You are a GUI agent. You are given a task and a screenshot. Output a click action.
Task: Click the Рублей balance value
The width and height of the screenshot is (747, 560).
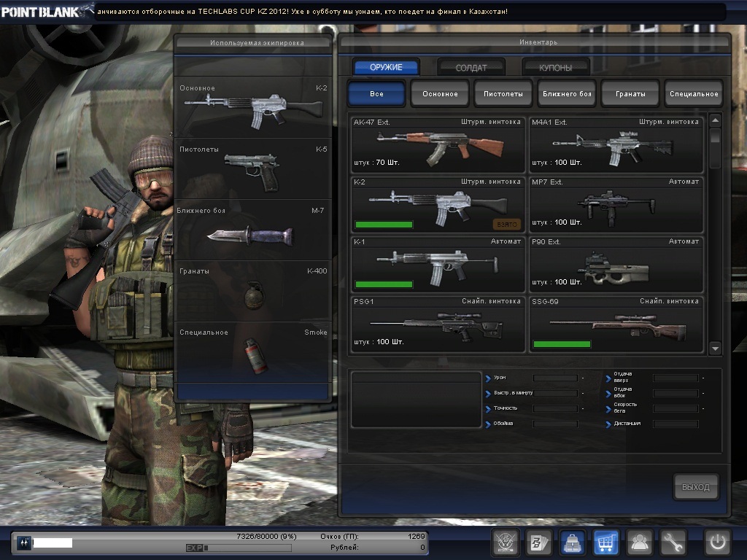coord(422,548)
